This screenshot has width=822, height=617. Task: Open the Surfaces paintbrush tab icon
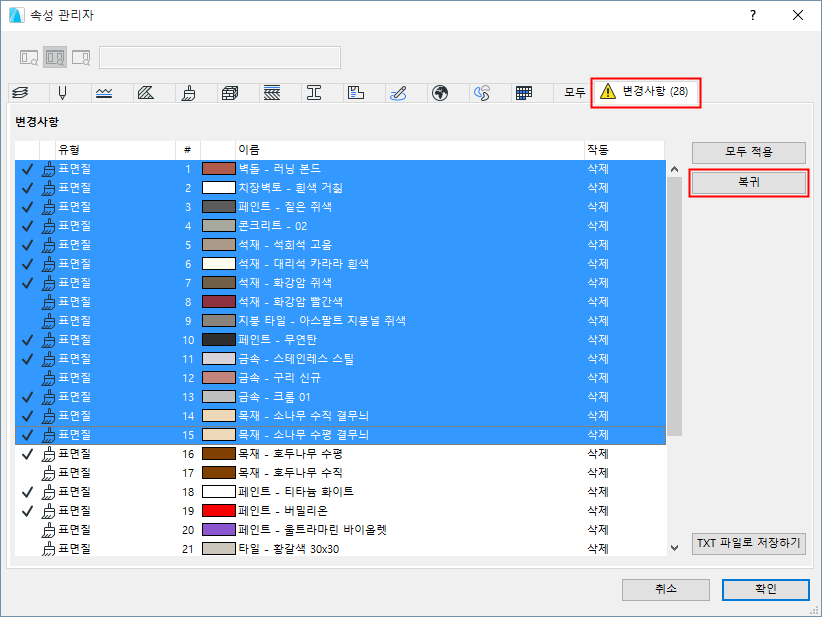click(188, 93)
